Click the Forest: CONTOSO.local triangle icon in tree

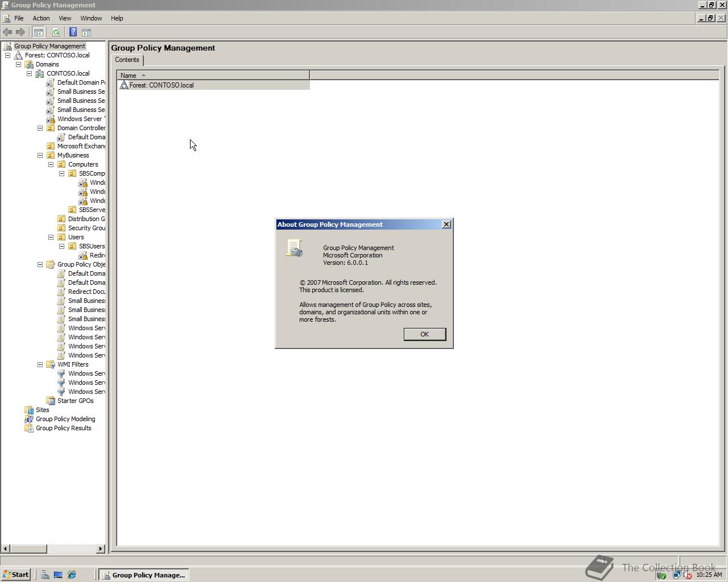click(18, 55)
